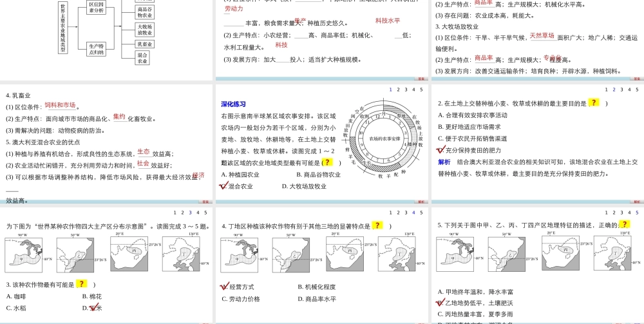Choose option B 更好地适应市场需求
The height and width of the screenshot is (324, 644).
(x=469, y=127)
